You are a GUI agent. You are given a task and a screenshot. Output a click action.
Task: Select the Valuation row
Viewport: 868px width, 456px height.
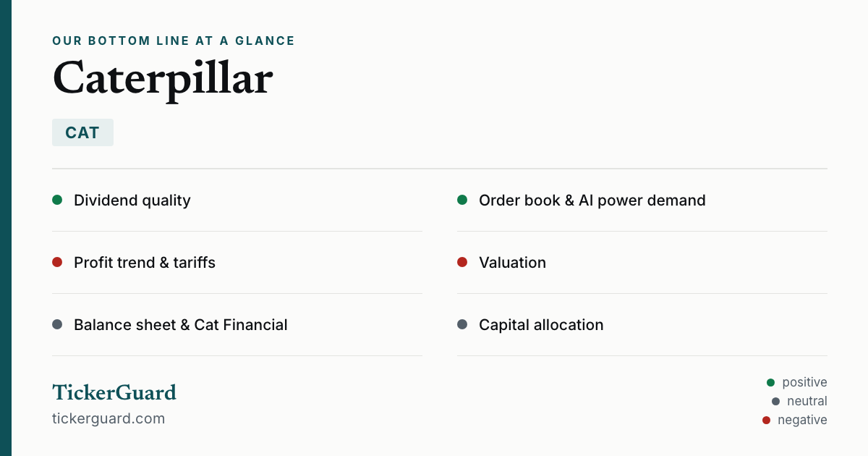[x=642, y=263]
